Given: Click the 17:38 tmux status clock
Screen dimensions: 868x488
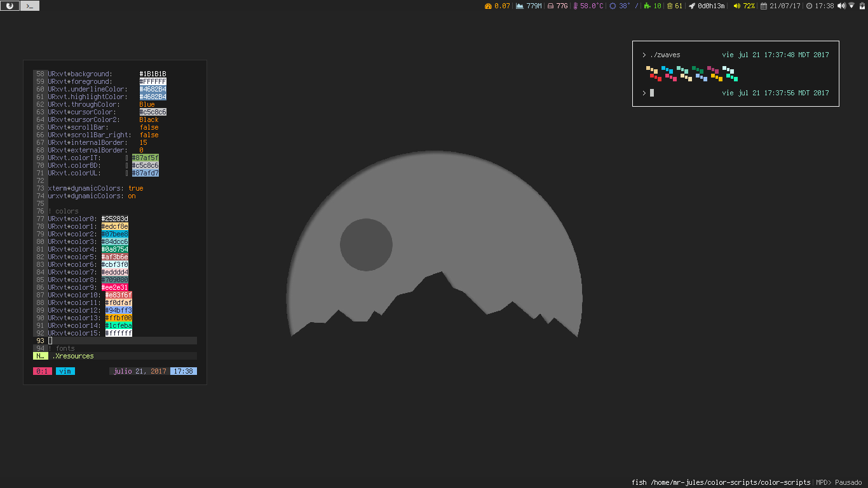Looking at the screenshot, I should 184,371.
